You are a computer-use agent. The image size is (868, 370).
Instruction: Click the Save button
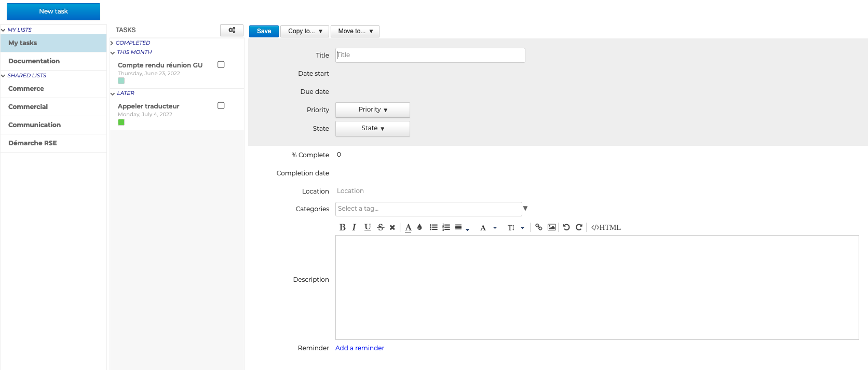click(x=264, y=31)
